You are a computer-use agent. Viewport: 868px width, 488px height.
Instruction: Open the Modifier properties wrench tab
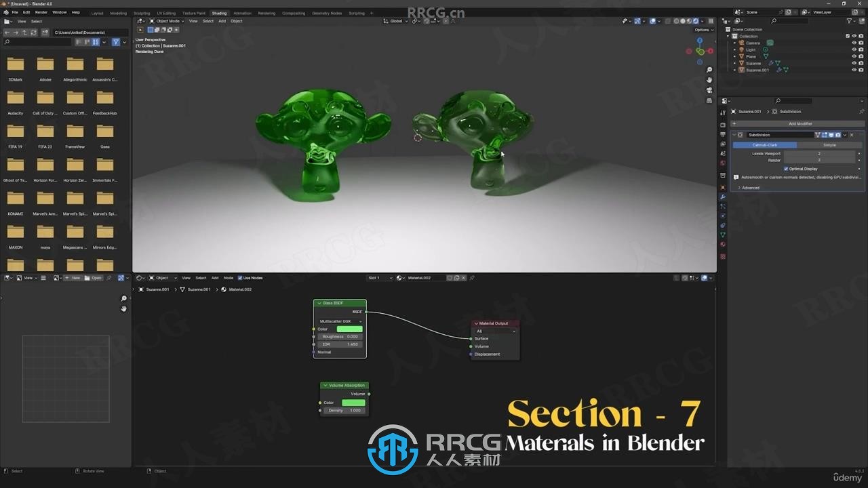point(723,197)
